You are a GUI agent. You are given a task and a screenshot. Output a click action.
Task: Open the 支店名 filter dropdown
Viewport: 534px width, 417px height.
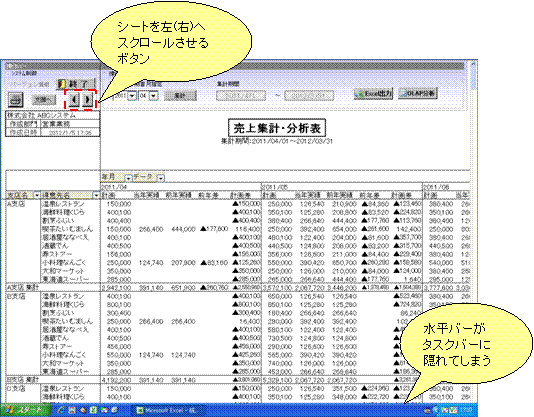[x=37, y=195]
